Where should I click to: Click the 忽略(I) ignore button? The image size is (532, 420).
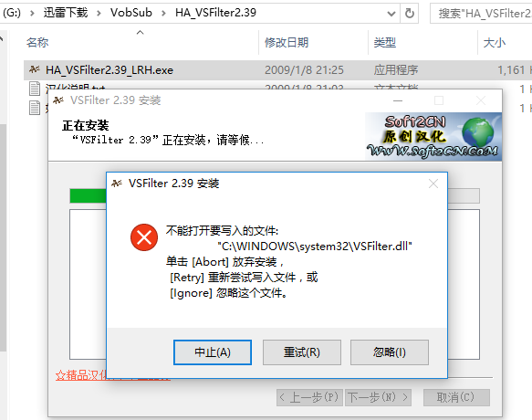[x=390, y=352]
